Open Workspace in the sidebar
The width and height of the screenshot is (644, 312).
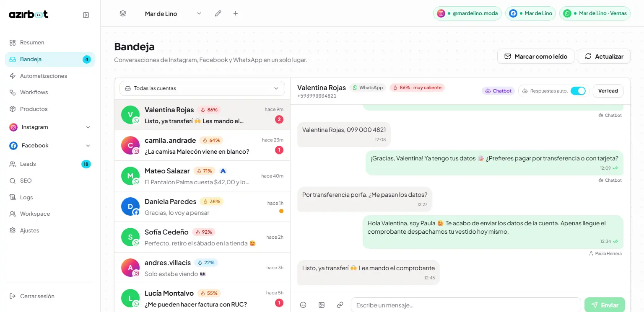(50, 214)
